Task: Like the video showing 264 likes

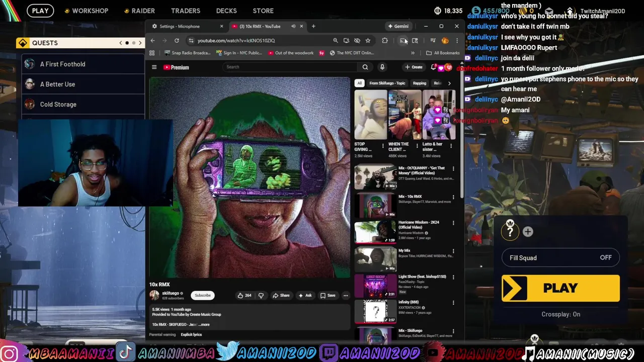Action: 245,296
